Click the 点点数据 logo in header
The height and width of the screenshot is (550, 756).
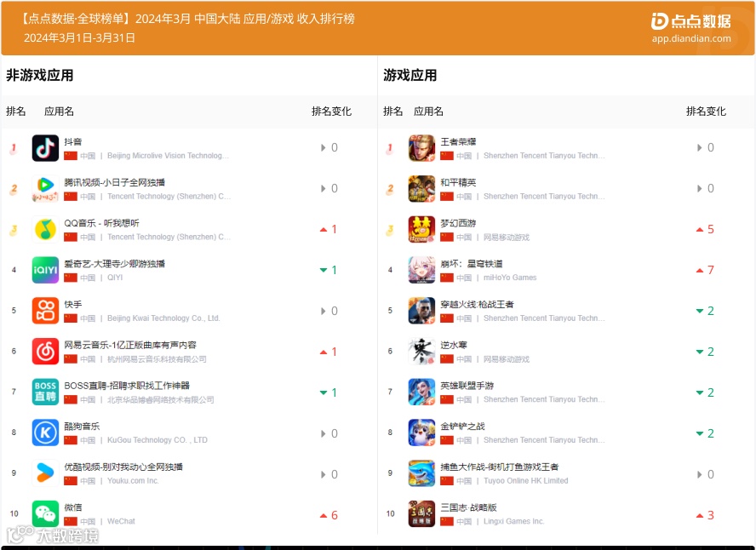pyautogui.click(x=691, y=21)
